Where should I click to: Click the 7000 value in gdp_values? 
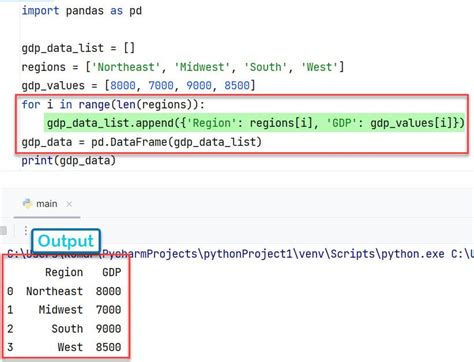click(161, 86)
